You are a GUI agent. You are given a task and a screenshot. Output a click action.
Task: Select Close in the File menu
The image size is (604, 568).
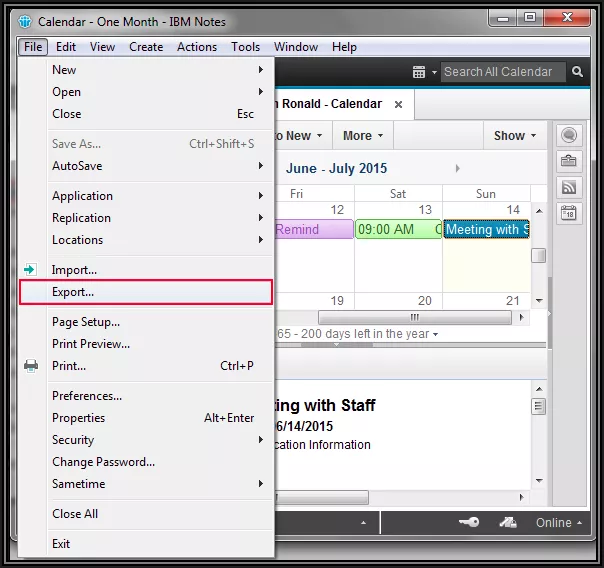pos(146,114)
